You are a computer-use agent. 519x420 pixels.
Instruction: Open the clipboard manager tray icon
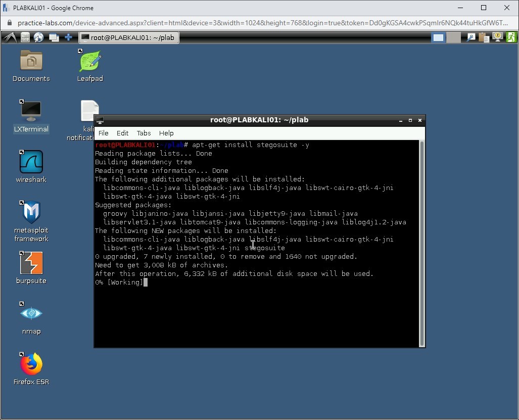tap(484, 37)
